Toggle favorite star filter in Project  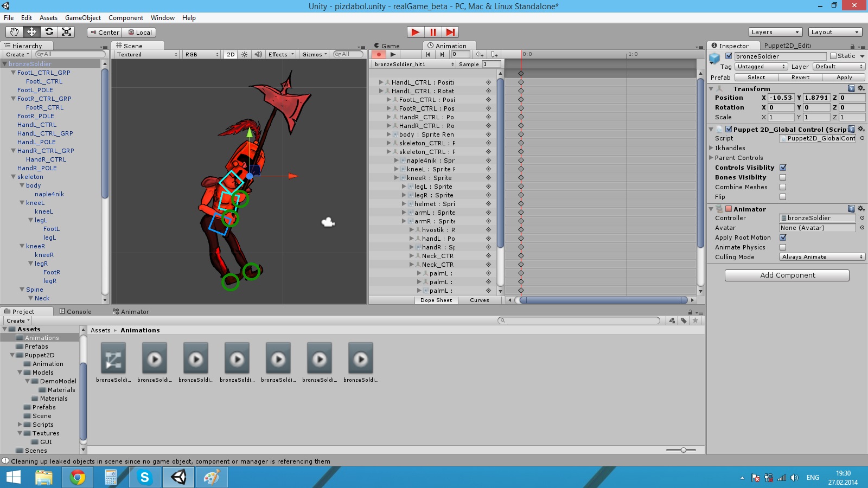(695, 320)
